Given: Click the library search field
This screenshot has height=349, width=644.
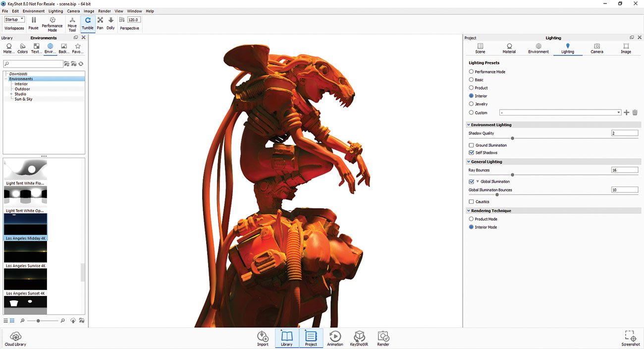Looking at the screenshot, I should tap(33, 64).
